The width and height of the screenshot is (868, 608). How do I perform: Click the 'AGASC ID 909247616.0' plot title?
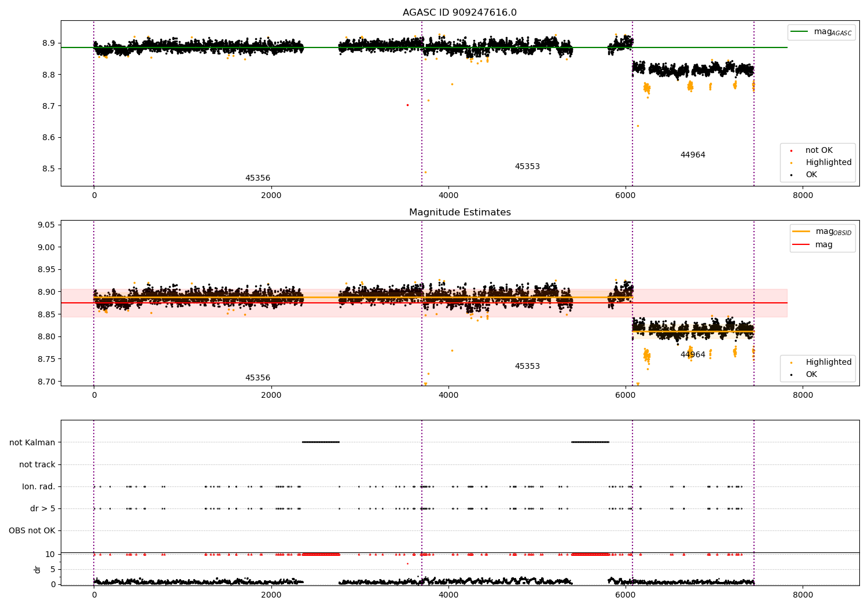point(459,13)
